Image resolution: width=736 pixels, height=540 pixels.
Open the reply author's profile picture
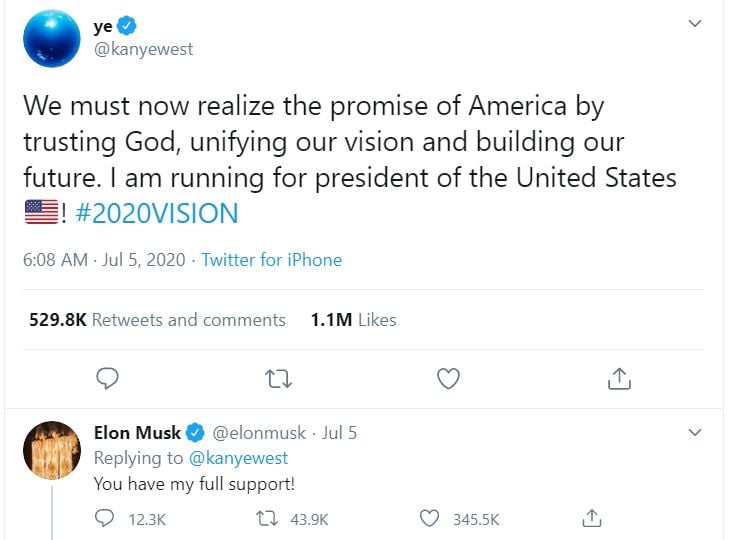click(51, 451)
